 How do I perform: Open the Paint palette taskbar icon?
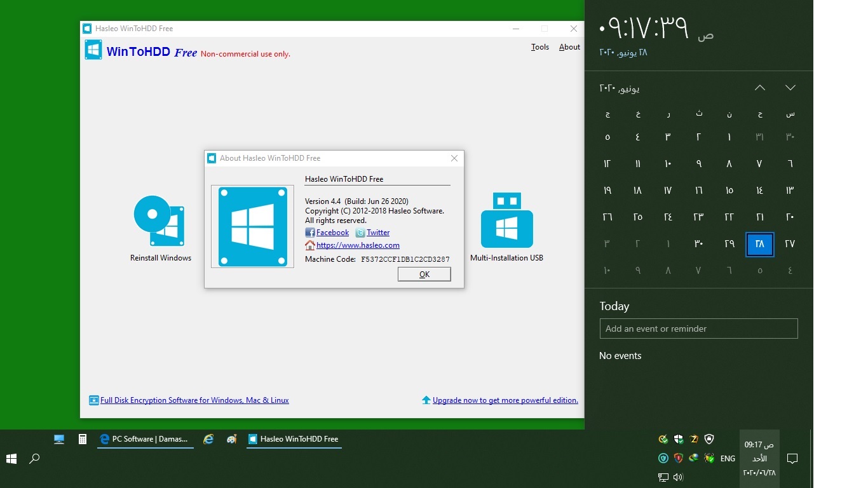(x=232, y=439)
